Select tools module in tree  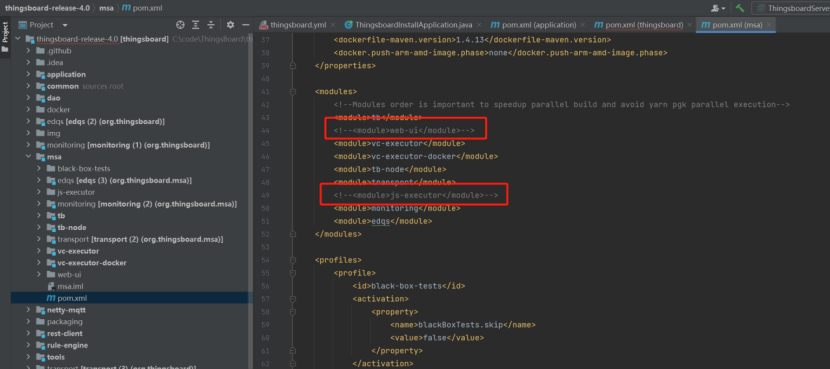pos(56,357)
